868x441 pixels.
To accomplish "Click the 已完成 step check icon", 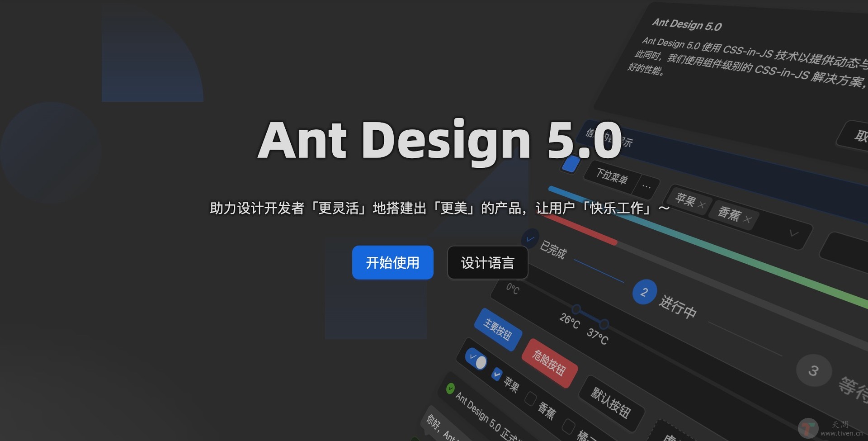I will [x=530, y=238].
